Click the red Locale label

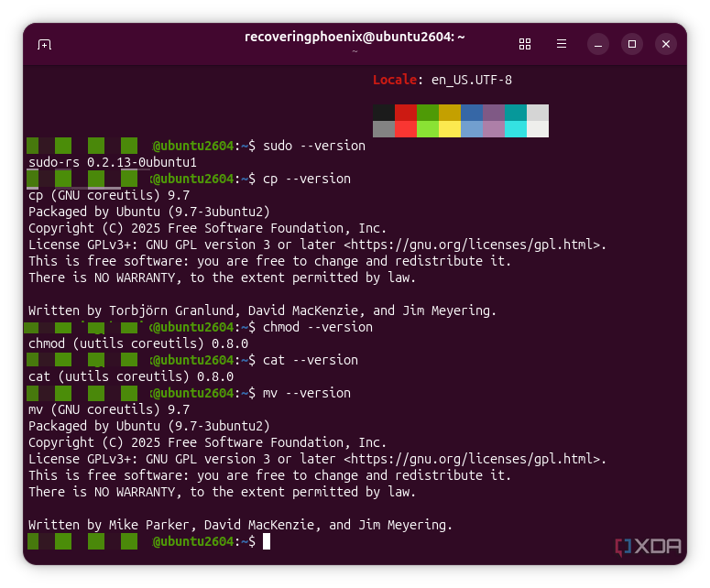(395, 80)
